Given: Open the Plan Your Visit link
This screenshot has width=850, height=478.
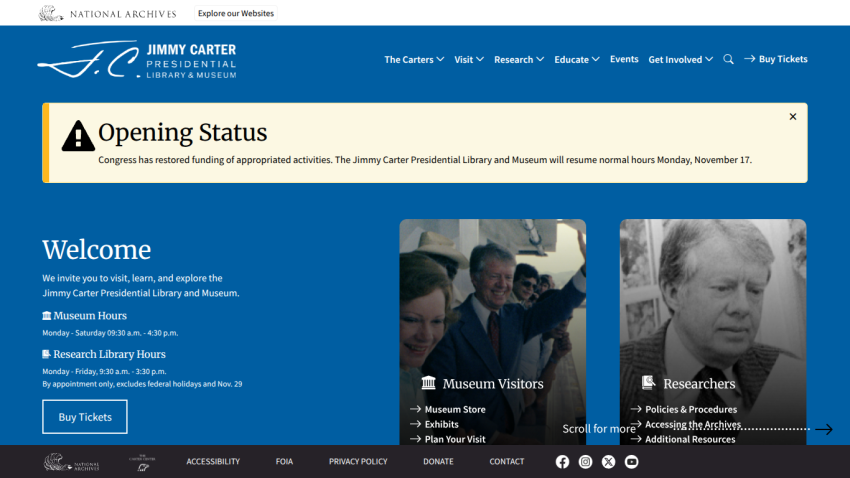Looking at the screenshot, I should [448, 439].
